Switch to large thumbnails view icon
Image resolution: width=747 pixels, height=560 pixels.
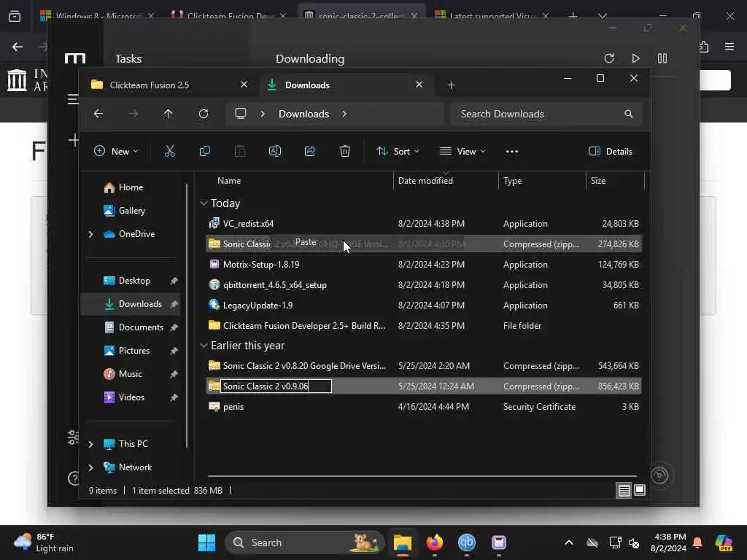pyautogui.click(x=640, y=491)
